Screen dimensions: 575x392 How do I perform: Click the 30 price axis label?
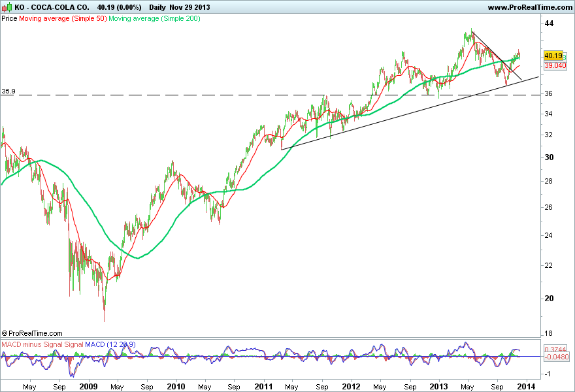point(549,157)
